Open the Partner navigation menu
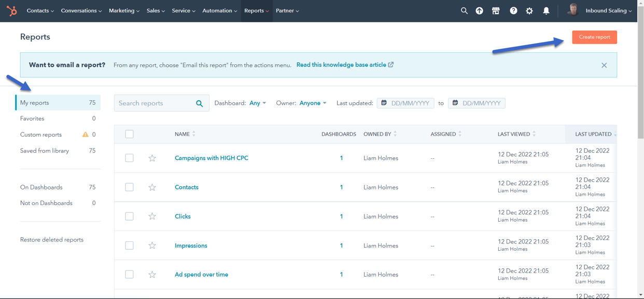Image resolution: width=644 pixels, height=299 pixels. 287,10
